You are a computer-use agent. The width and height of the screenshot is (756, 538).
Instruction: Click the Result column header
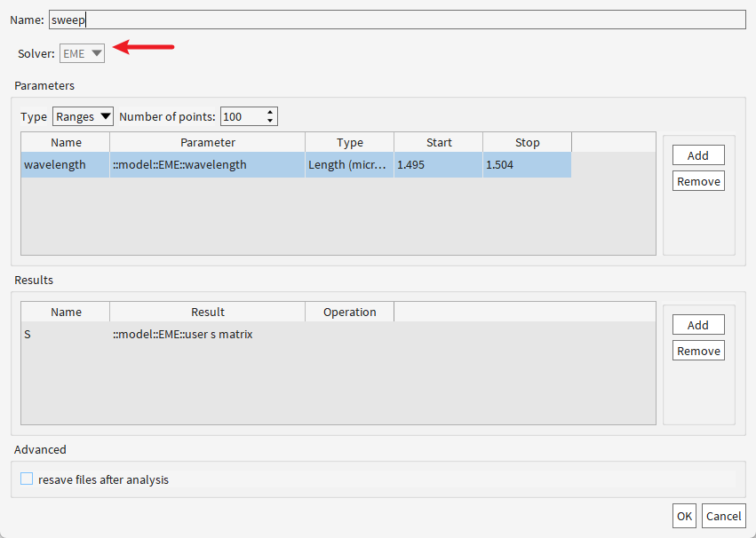tap(208, 313)
